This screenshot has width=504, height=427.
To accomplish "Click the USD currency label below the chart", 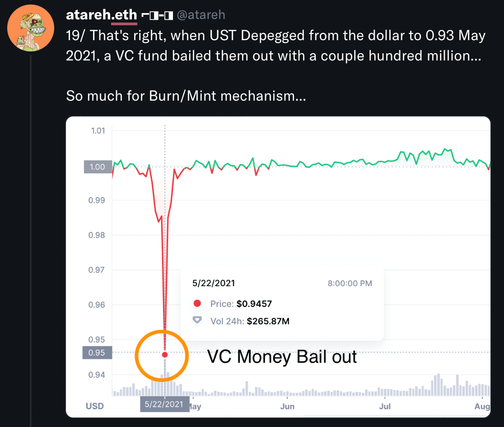I will (x=95, y=406).
